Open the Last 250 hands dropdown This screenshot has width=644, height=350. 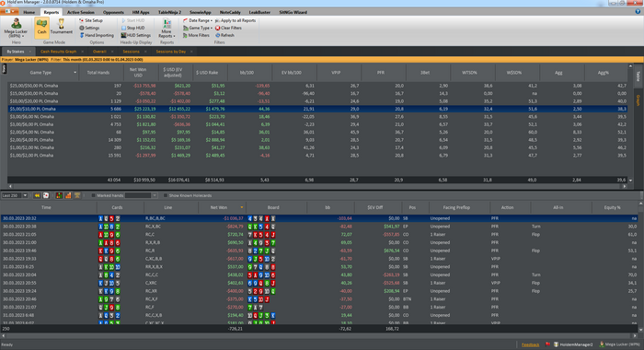(x=25, y=195)
